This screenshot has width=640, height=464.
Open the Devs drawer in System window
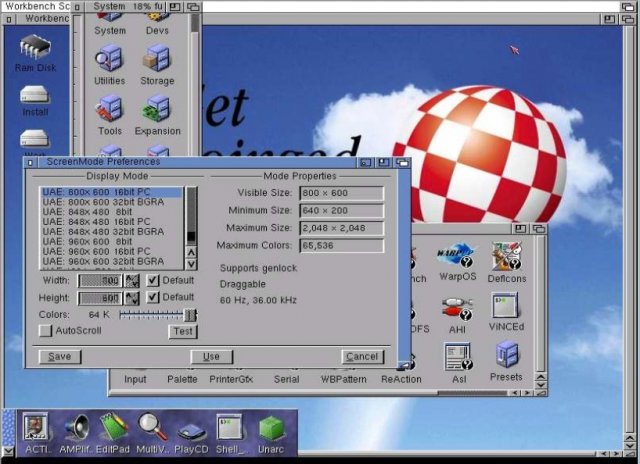157,24
